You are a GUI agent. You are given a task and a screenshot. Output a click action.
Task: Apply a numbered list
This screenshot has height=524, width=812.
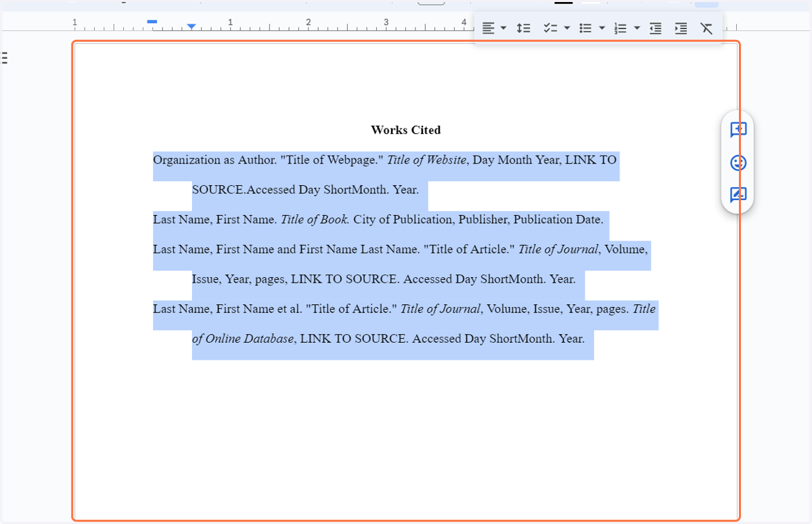[x=621, y=28]
